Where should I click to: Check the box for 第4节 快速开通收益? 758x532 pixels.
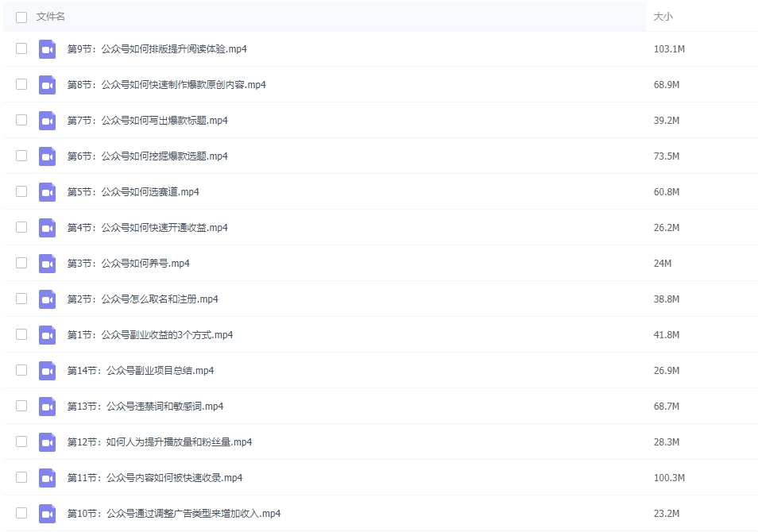pyautogui.click(x=21, y=227)
